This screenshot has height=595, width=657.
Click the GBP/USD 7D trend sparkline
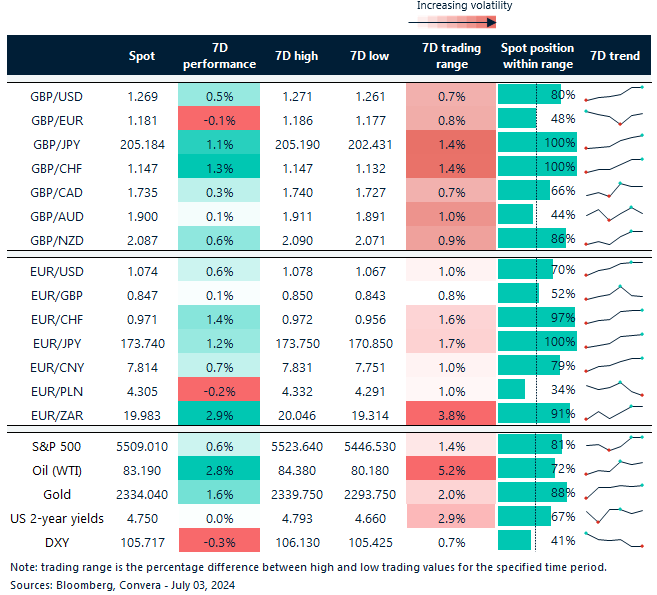point(613,95)
